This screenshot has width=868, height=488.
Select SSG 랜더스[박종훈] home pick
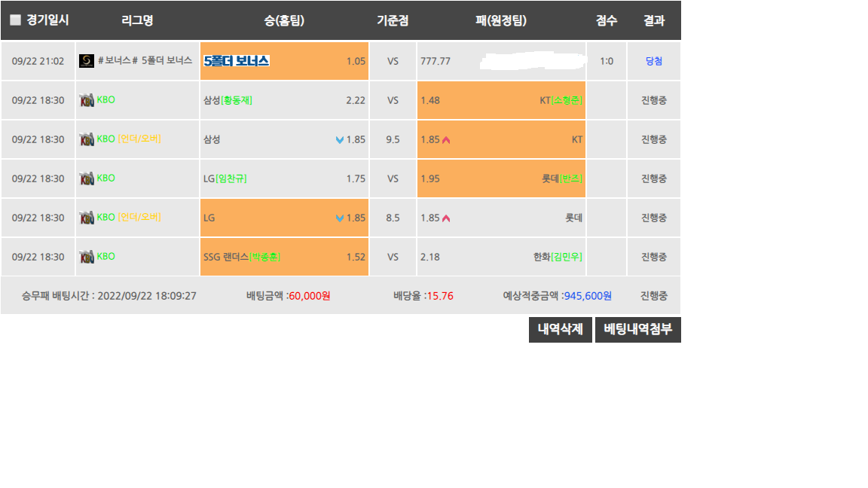click(x=284, y=257)
